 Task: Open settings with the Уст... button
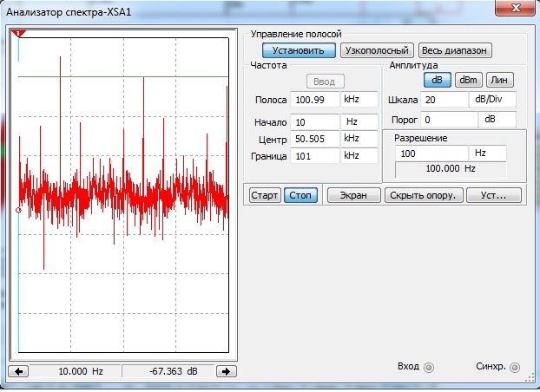[494, 195]
